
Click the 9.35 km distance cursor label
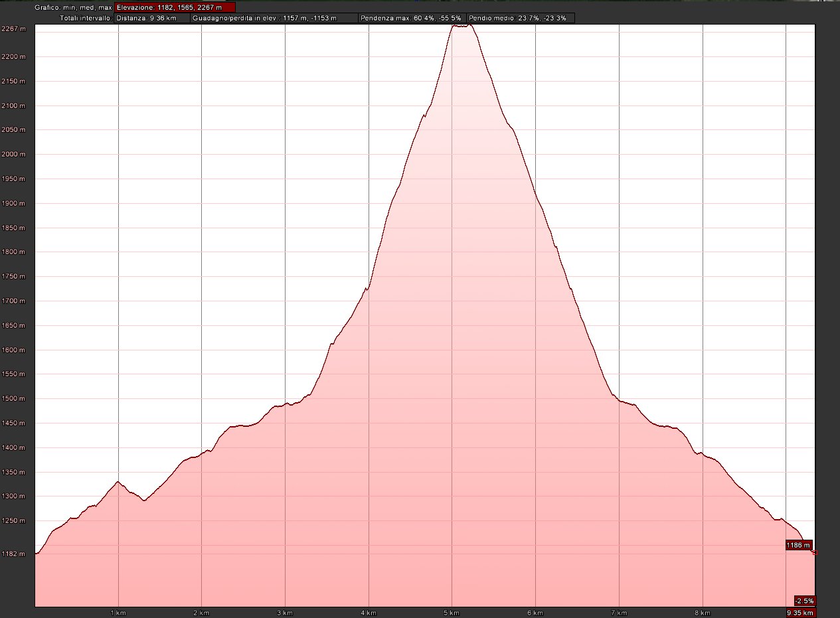point(800,613)
